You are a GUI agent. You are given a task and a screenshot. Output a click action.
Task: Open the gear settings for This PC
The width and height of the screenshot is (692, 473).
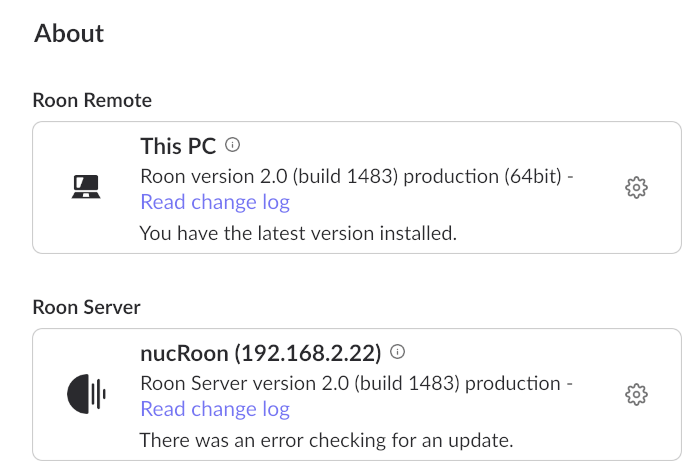click(636, 188)
